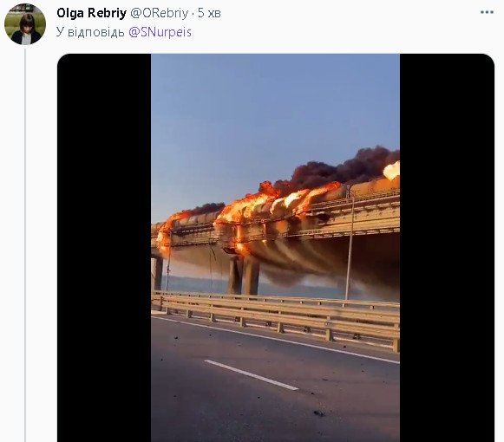The height and width of the screenshot is (442, 504).
Task: Open the tweet via the 5 хв timestamp
Action: coord(209,13)
